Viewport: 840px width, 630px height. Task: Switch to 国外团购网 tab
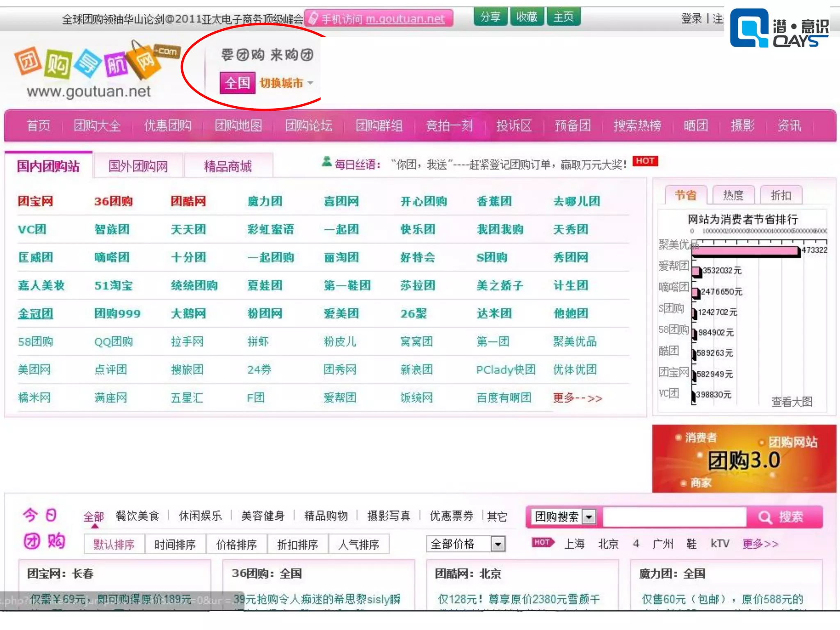click(x=138, y=166)
